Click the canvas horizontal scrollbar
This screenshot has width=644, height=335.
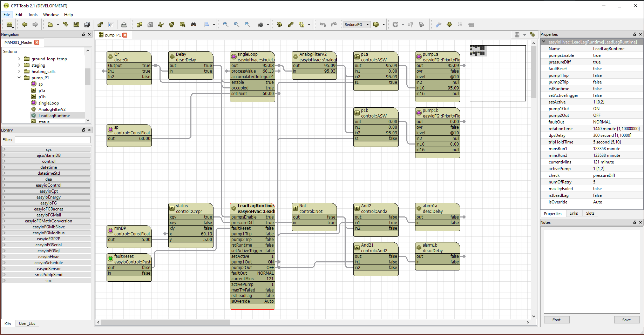(x=165, y=322)
